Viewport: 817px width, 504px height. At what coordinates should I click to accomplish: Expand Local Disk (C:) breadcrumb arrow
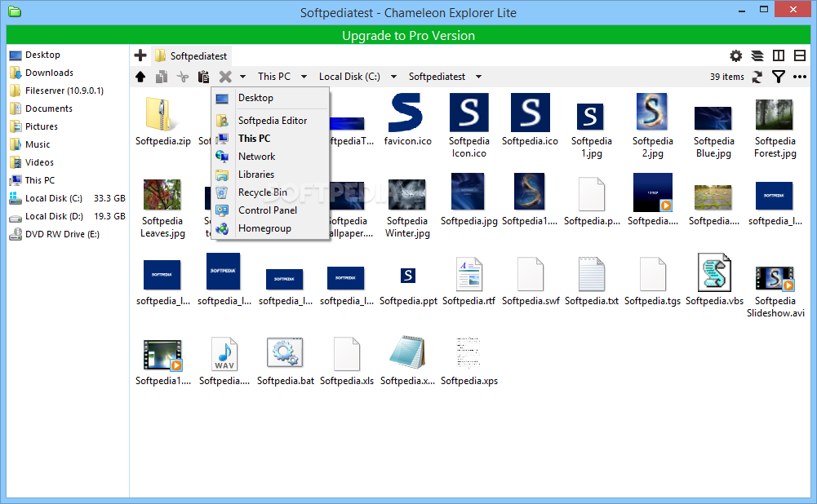click(393, 77)
